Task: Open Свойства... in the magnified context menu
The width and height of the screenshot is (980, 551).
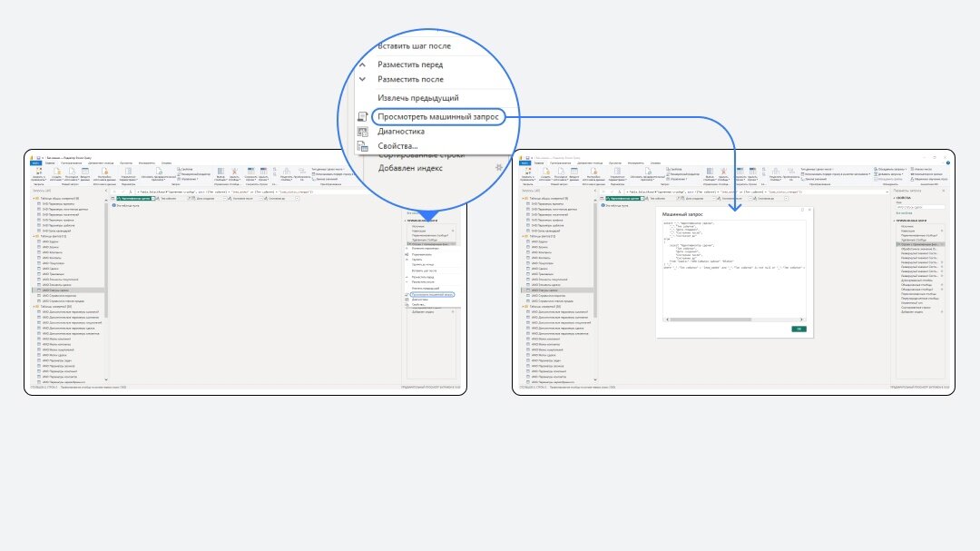Action: [x=397, y=146]
